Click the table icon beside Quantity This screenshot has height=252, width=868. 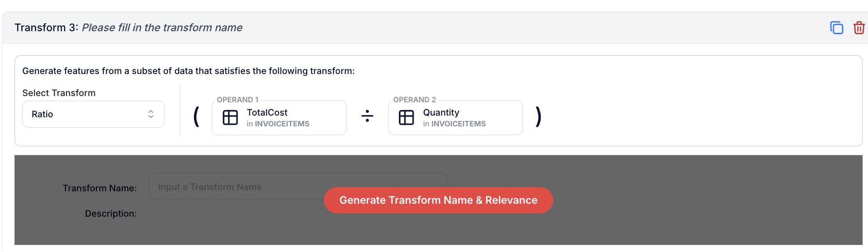(406, 118)
